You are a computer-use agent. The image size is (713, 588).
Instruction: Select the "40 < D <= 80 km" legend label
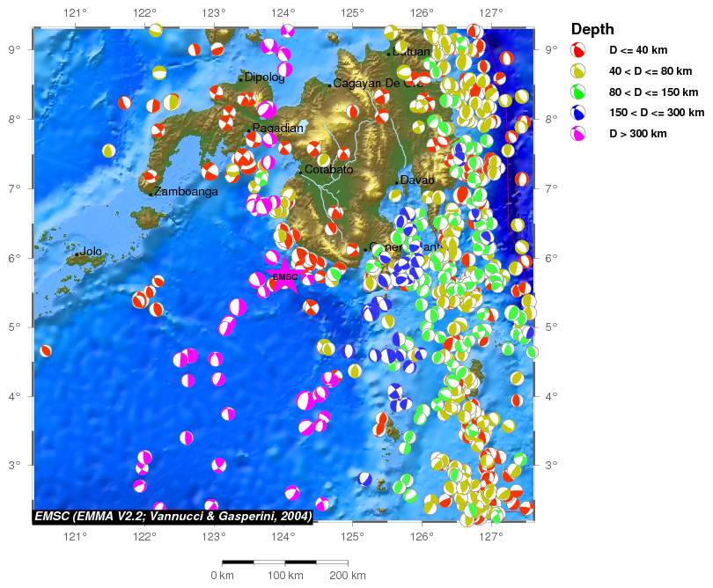(651, 71)
